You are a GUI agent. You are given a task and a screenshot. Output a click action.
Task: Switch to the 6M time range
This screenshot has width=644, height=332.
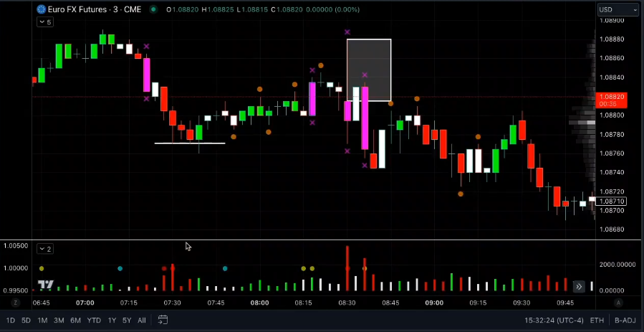click(x=75, y=320)
